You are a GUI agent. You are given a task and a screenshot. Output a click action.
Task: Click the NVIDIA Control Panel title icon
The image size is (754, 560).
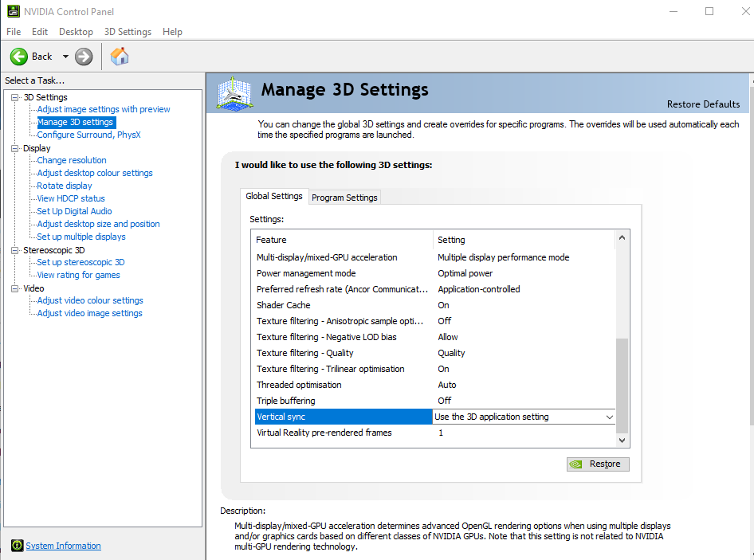click(14, 11)
